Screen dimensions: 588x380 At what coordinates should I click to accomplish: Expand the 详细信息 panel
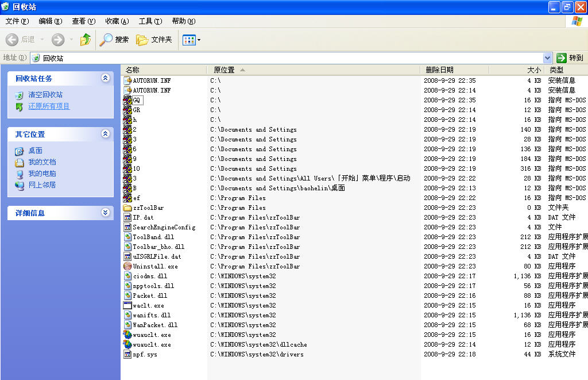(x=105, y=213)
